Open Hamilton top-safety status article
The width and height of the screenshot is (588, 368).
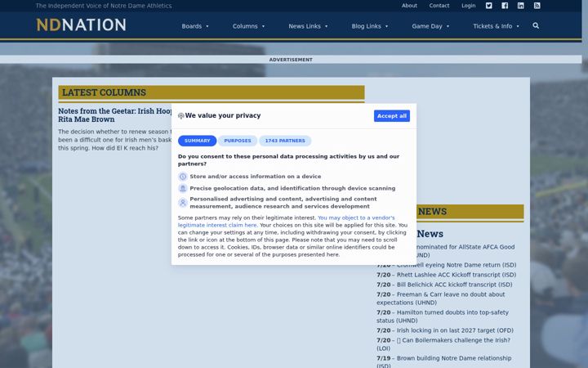tap(443, 316)
